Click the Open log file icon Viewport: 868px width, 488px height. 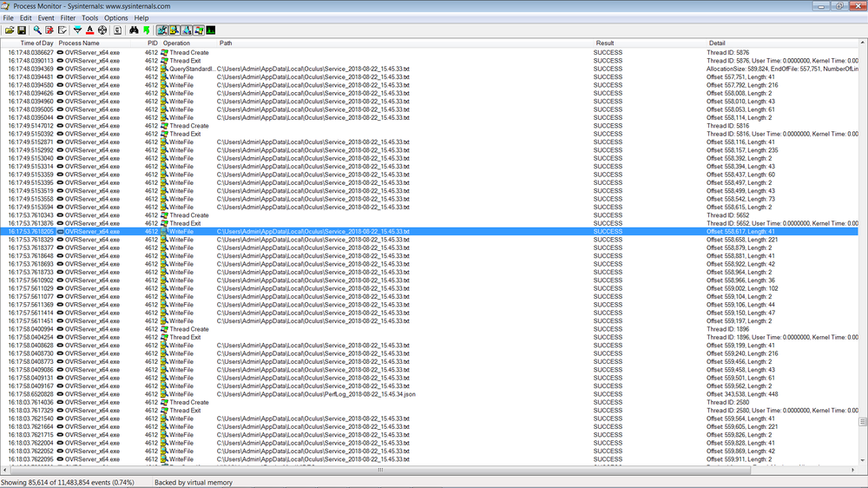[10, 30]
